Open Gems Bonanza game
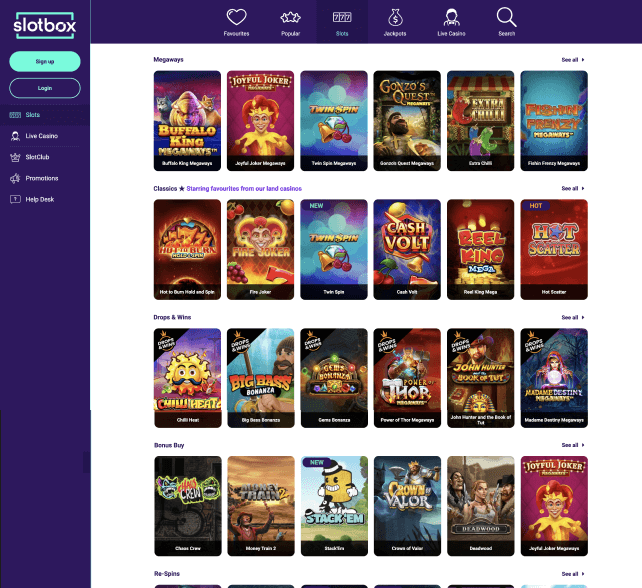This screenshot has height=588, width=642. (334, 378)
